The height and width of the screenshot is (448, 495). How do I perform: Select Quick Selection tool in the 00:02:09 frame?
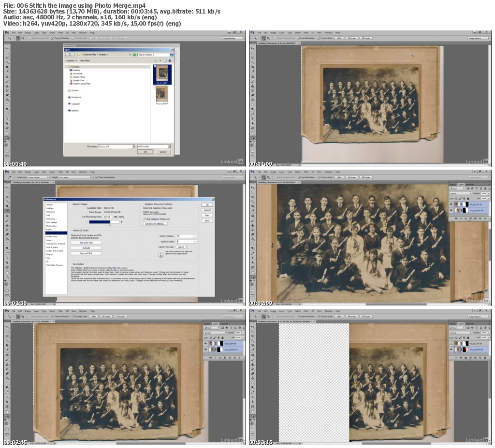click(x=252, y=202)
